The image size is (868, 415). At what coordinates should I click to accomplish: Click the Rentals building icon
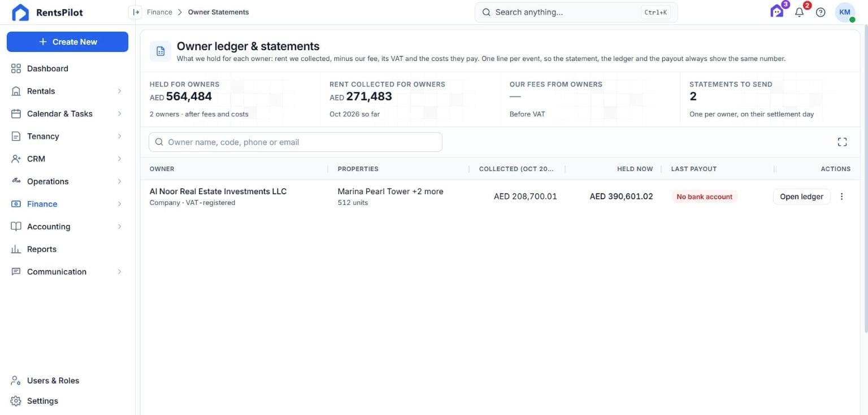[x=16, y=91]
